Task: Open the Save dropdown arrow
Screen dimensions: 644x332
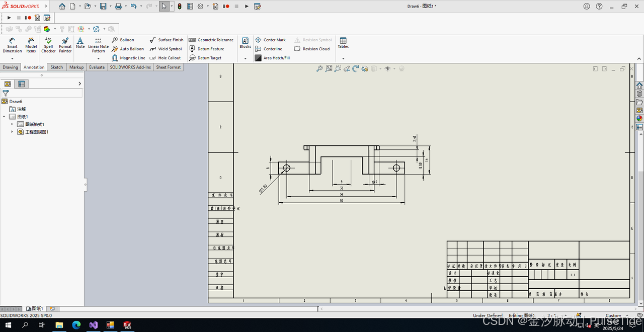Action: click(x=110, y=7)
